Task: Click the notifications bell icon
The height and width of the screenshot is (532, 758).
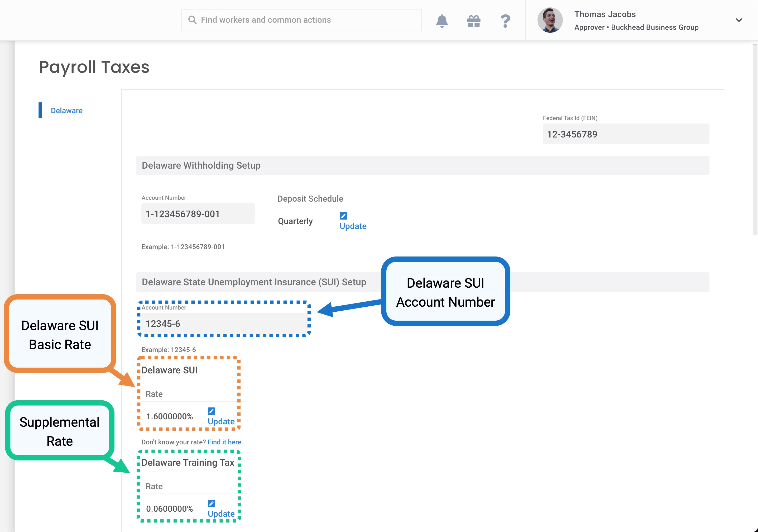Action: click(x=442, y=21)
